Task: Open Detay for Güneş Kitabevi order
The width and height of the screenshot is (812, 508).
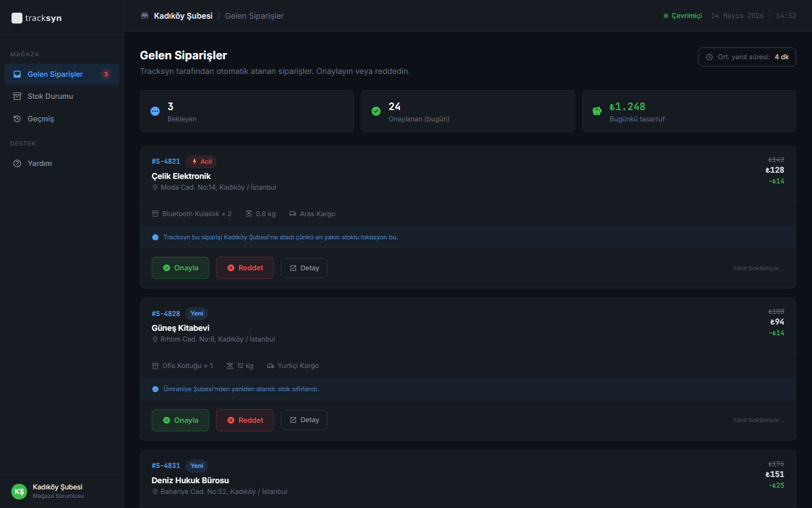Action: [x=304, y=420]
